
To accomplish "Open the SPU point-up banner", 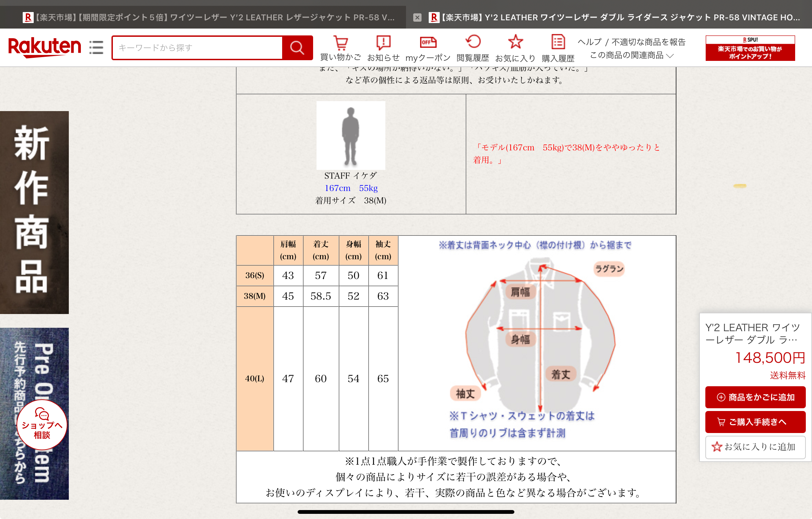I will click(x=750, y=48).
